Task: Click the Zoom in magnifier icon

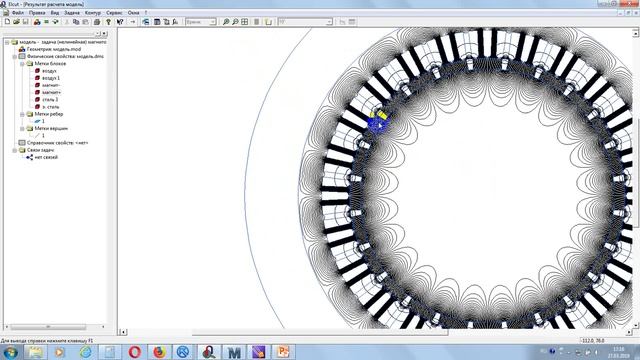Action: point(226,22)
